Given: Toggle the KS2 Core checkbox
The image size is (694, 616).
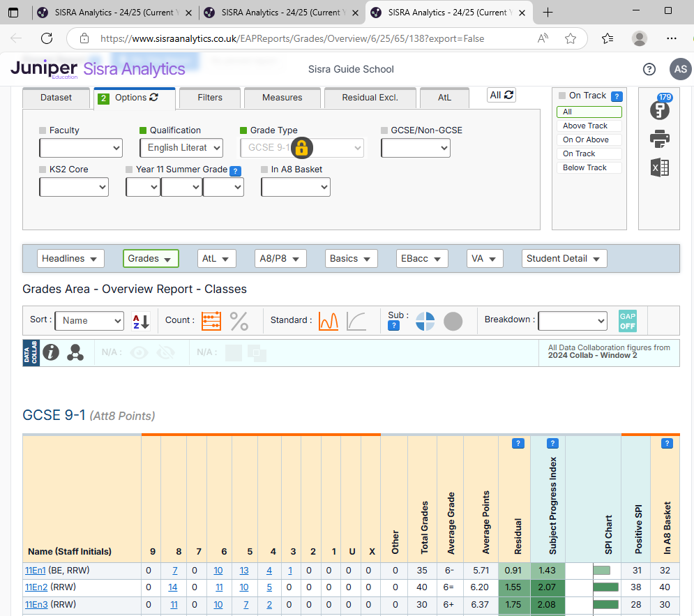Looking at the screenshot, I should click(43, 170).
